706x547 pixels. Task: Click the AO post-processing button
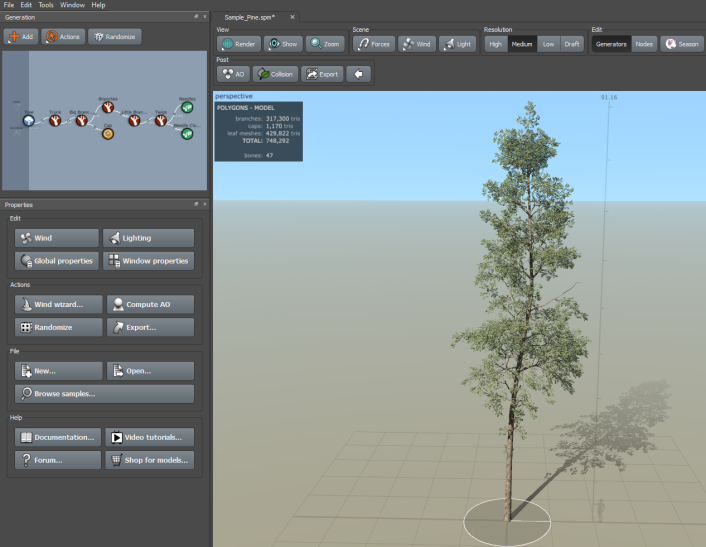click(233, 74)
